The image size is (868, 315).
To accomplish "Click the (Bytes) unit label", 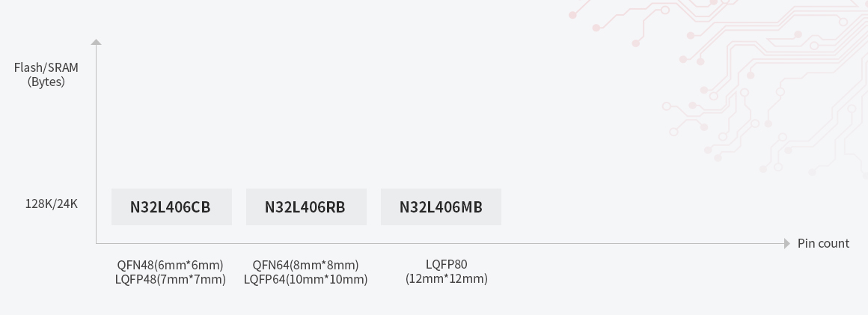I will [x=46, y=82].
